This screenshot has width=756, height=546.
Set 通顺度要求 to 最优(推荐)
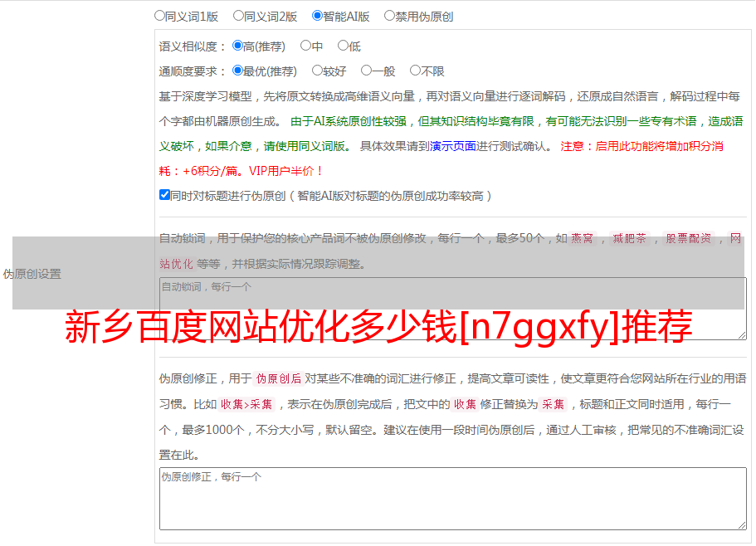(x=237, y=71)
